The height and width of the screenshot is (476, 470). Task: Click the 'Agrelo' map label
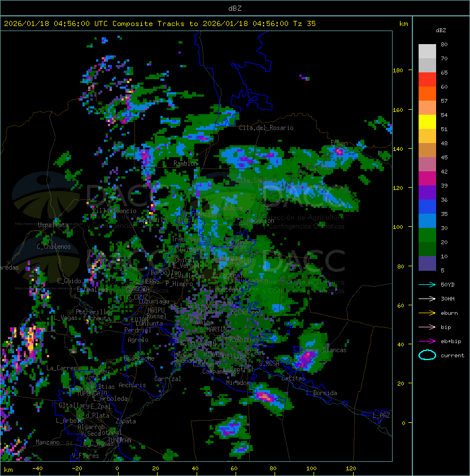[x=138, y=340]
